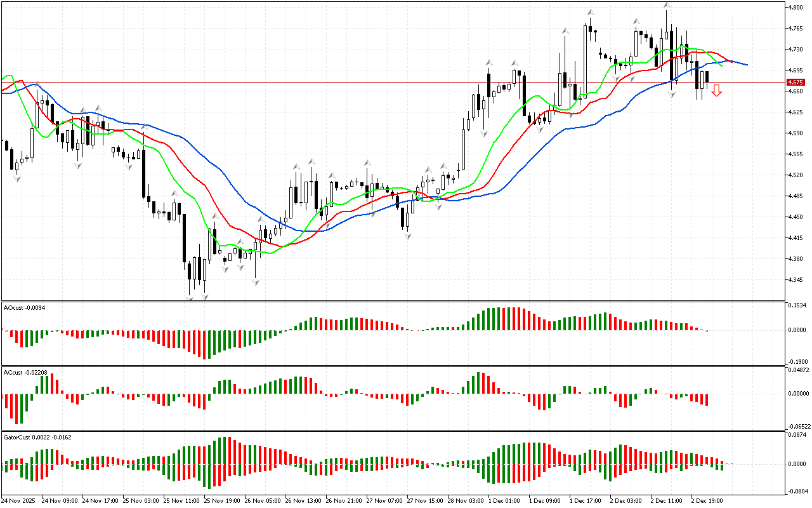Viewport: 812px width, 508px height.
Task: Click the right tip of the blue Alligator line
Action: [x=746, y=65]
